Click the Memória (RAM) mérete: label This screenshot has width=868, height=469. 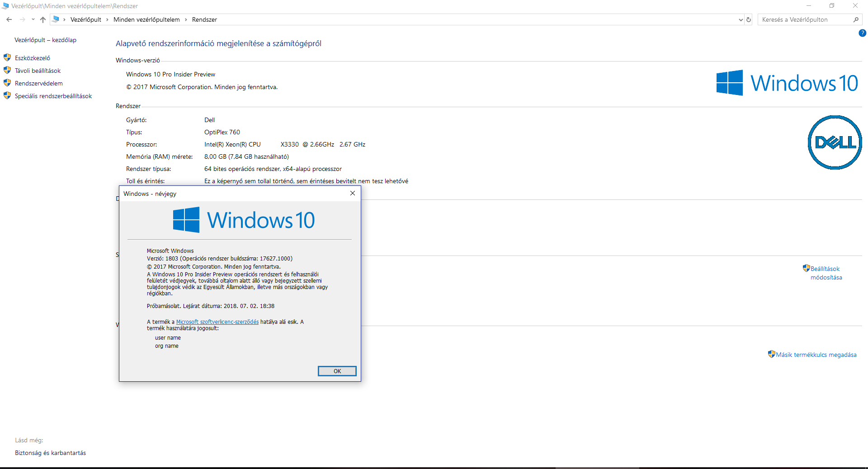[160, 156]
